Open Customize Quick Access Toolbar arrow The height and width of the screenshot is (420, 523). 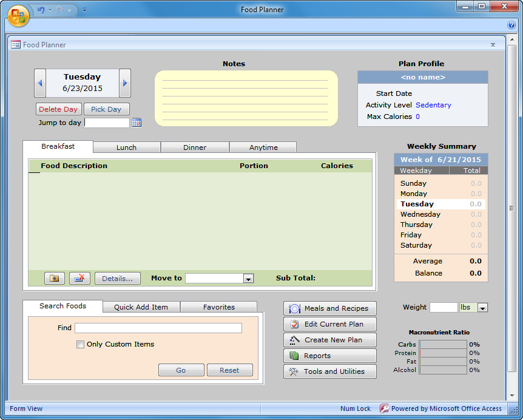pos(85,10)
